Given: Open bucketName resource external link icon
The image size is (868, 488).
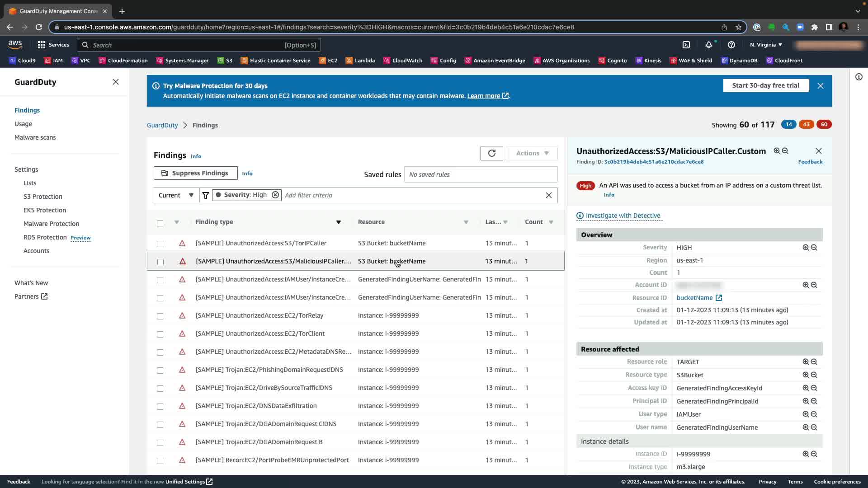Looking at the screenshot, I should click(x=718, y=298).
